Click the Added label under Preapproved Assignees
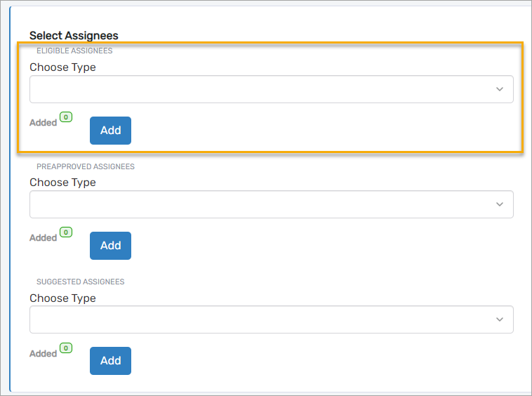 pos(43,238)
